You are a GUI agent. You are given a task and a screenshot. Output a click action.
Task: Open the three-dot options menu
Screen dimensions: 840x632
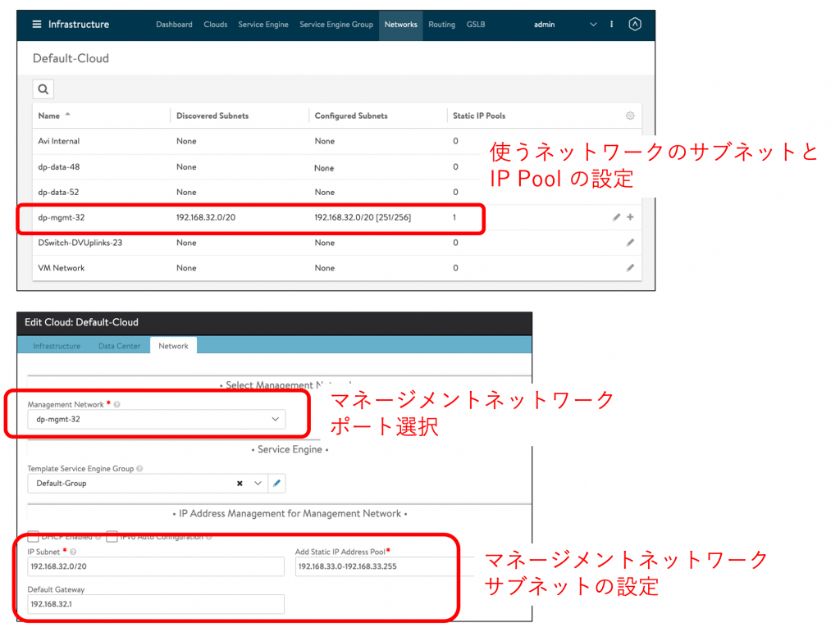point(611,24)
